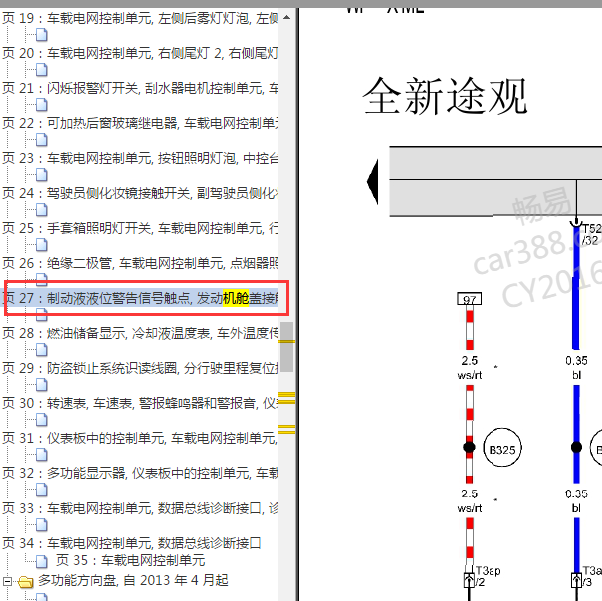The height and width of the screenshot is (601, 602).
Task: Click page icon under 页 26 bookmark
Action: click(41, 279)
